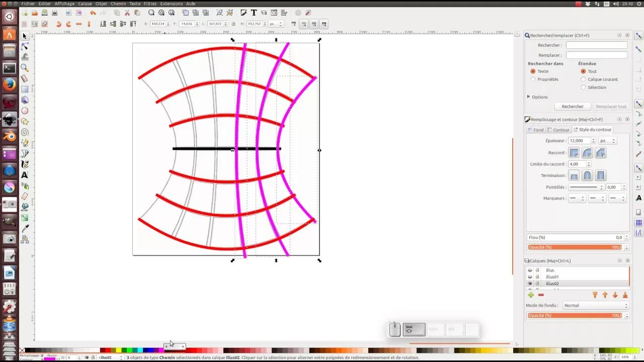Screen dimensions: 644x362
Task: Click the Remplacer tout button
Action: click(611, 106)
